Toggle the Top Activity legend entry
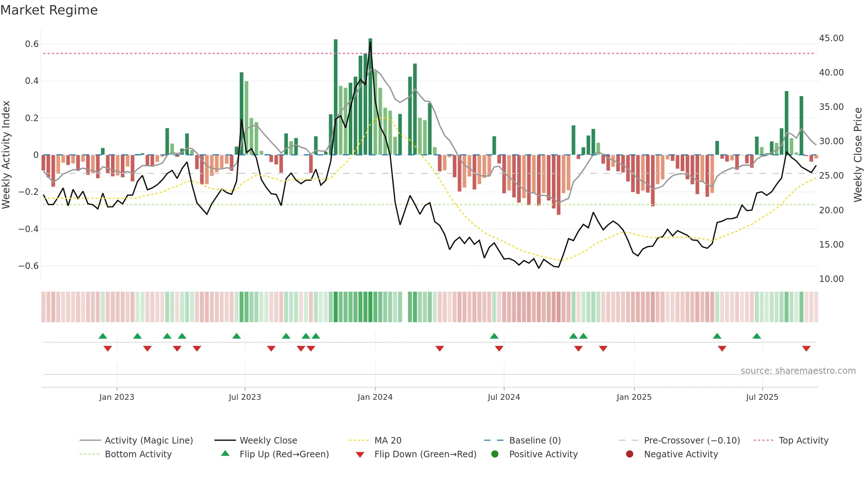This screenshot has height=488, width=868. pyautogui.click(x=791, y=440)
